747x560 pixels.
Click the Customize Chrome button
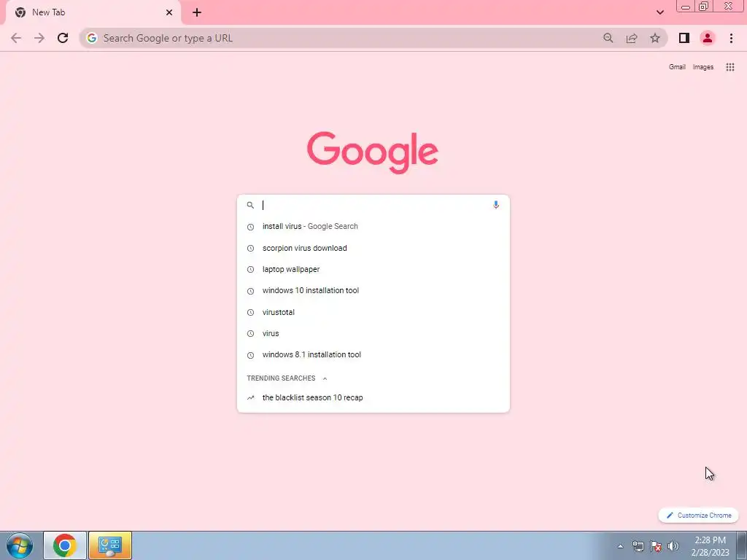698,516
